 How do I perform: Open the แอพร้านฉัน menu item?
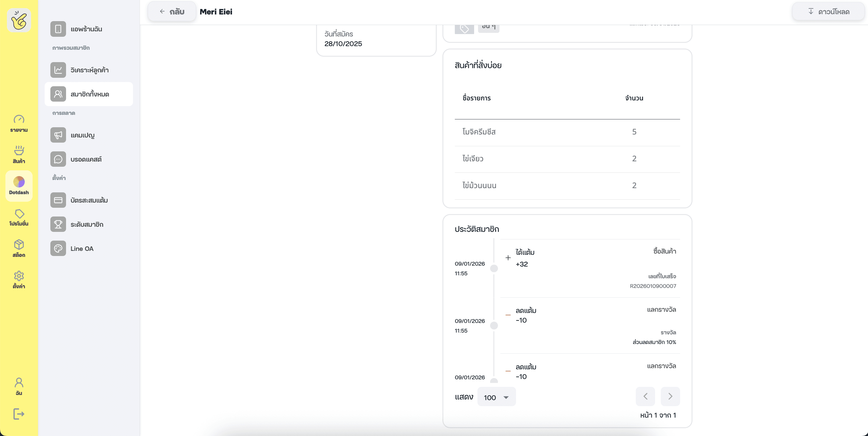(x=86, y=29)
